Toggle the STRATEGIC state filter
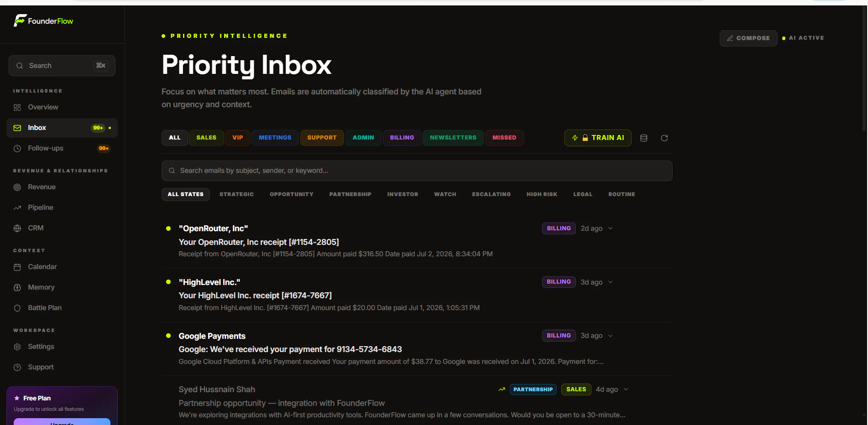Viewport: 868px width, 425px height. [x=236, y=194]
